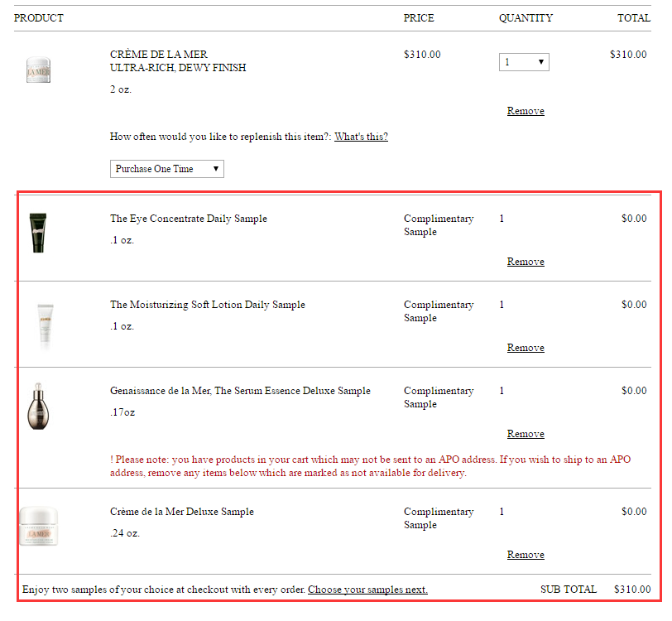Click the Genaissance Serum Essence bottle image
Screen dimensions: 672x621
tap(37, 405)
